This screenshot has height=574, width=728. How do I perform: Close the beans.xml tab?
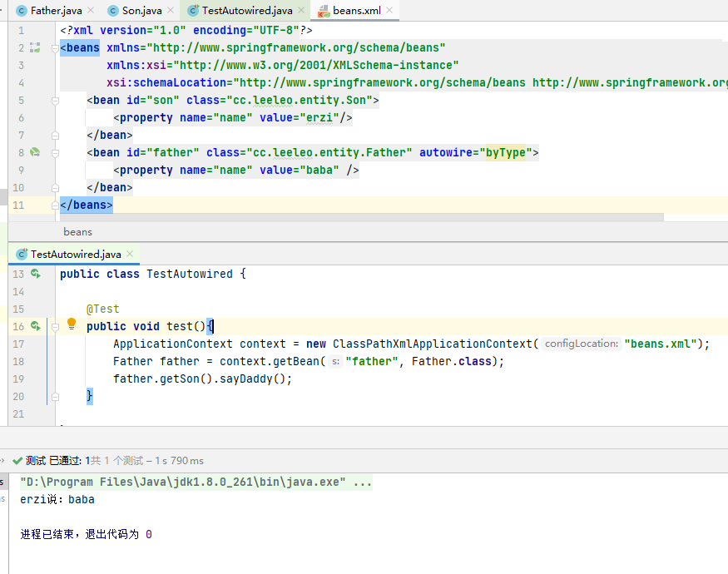tap(390, 11)
